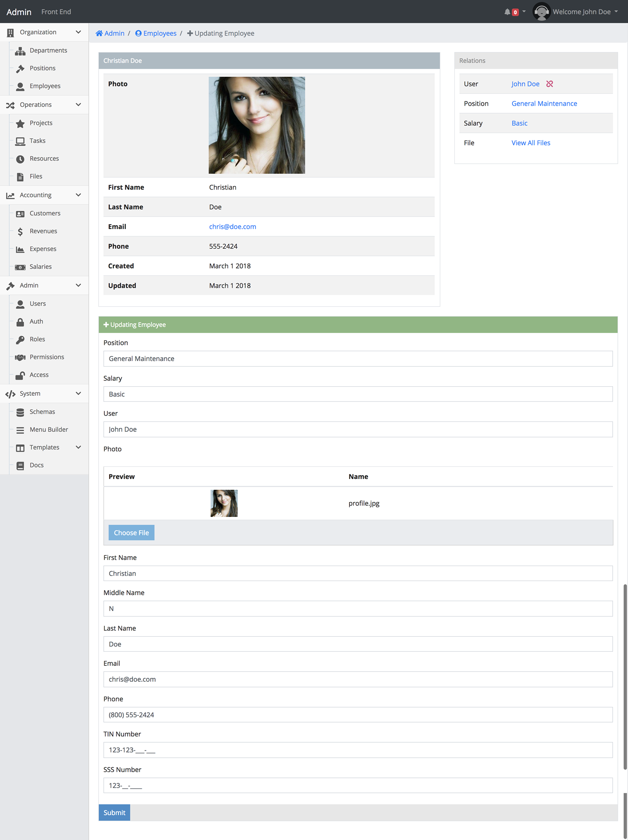Click the General Maintenance relation link

click(x=544, y=103)
